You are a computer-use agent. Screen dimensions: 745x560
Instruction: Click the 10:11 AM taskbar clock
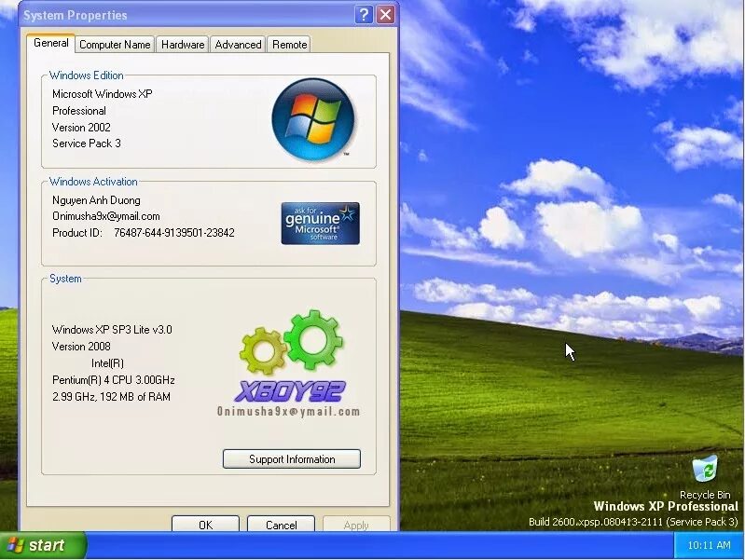709,545
